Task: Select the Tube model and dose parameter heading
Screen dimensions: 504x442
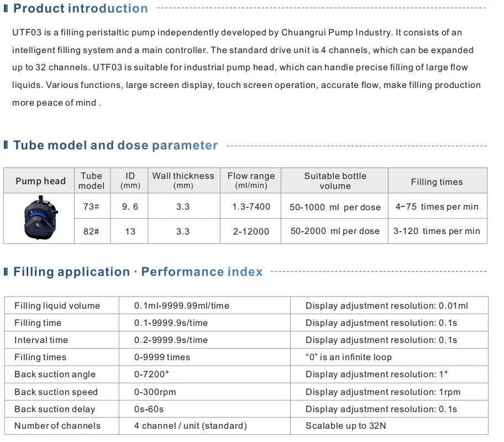Action: coord(116,145)
